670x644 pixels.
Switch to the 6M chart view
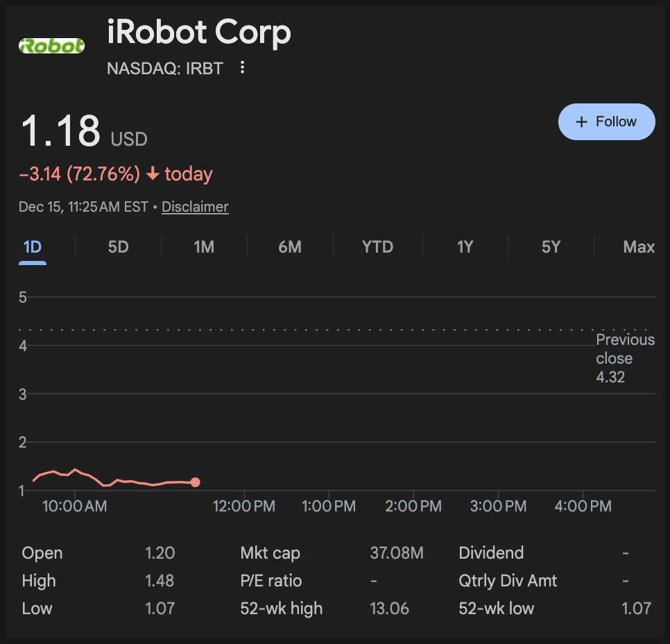[290, 247]
